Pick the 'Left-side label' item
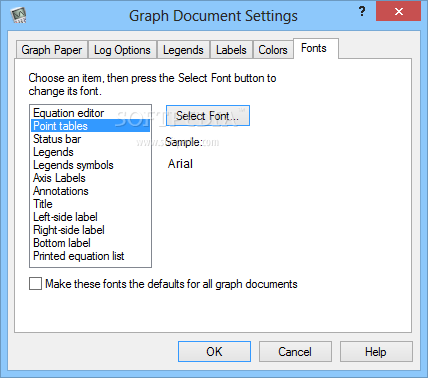This screenshot has width=428, height=378. point(90,217)
